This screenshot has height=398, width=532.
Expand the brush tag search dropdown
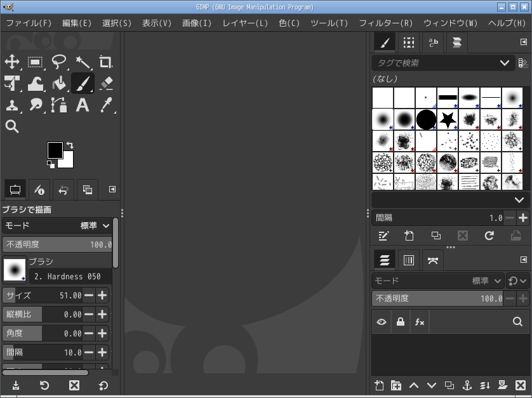click(x=505, y=63)
